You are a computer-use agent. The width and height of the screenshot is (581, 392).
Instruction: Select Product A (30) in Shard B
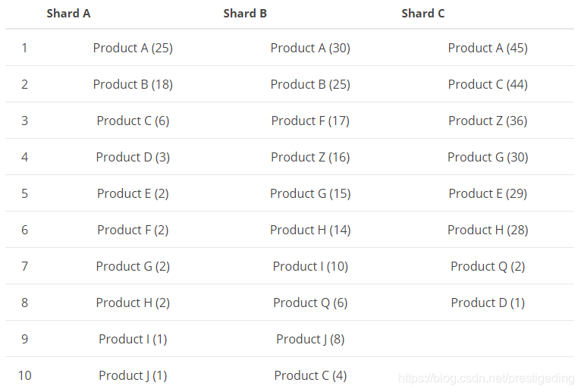click(x=310, y=49)
